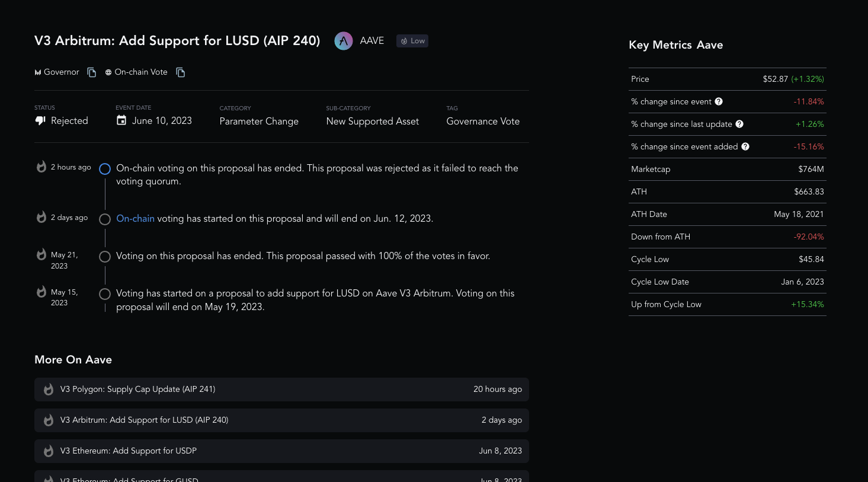Screen dimensions: 868x482
Task: Click the 20 hours ago timestamp
Action: [x=498, y=390]
